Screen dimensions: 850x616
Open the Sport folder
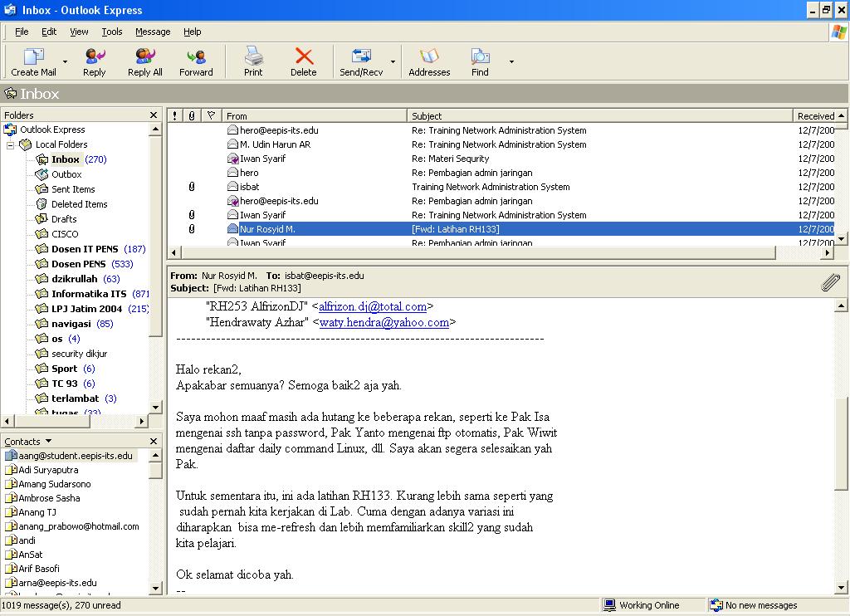pos(65,369)
